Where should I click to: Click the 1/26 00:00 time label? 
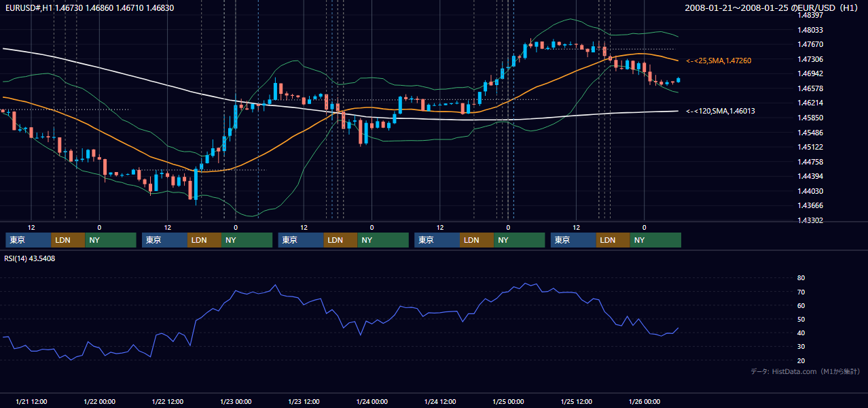pyautogui.click(x=644, y=401)
